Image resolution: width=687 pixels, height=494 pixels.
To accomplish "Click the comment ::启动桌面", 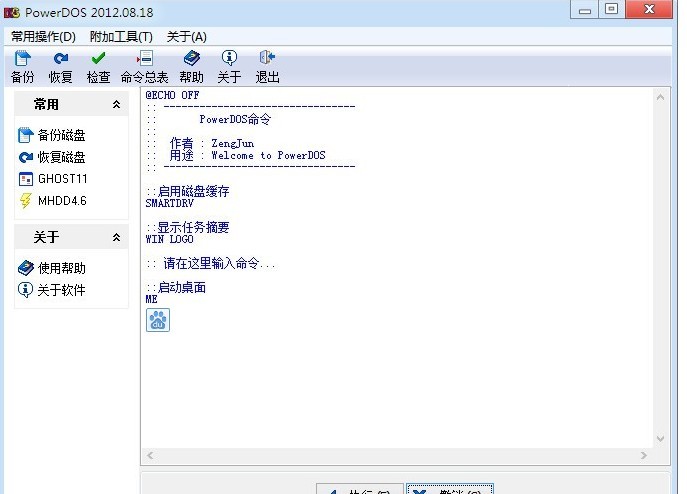I will click(176, 288).
